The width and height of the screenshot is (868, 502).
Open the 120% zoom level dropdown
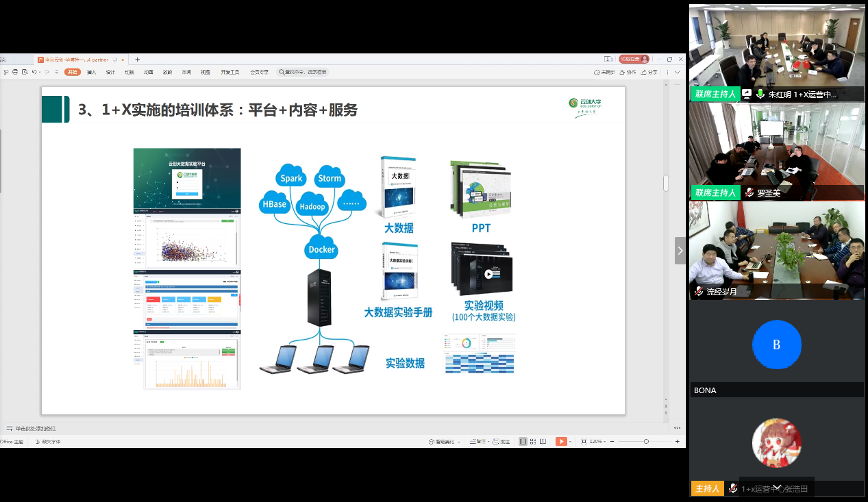point(596,442)
